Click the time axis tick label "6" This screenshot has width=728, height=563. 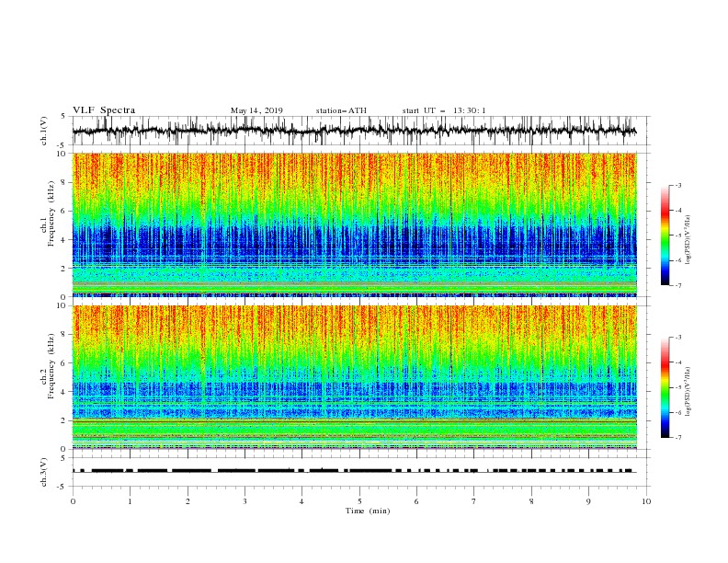(x=416, y=501)
